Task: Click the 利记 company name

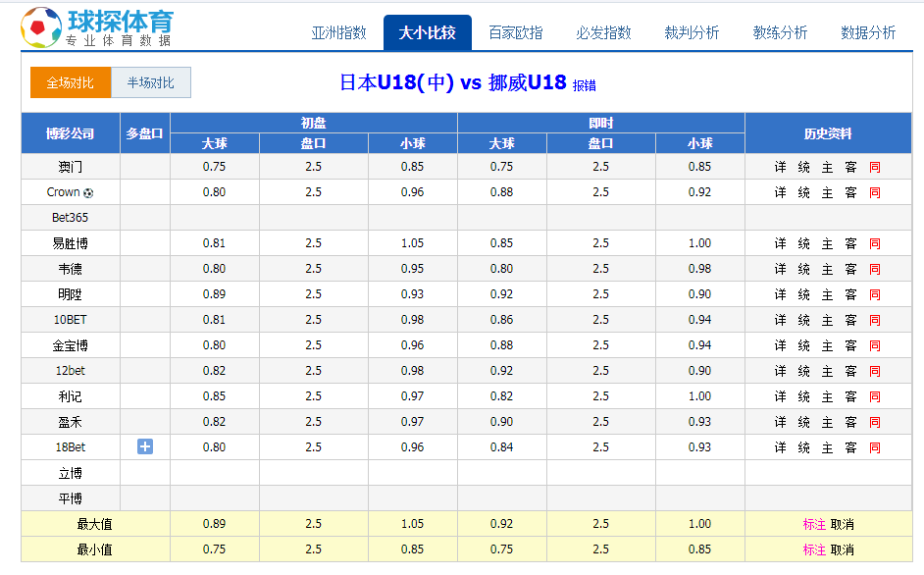Action: click(70, 396)
